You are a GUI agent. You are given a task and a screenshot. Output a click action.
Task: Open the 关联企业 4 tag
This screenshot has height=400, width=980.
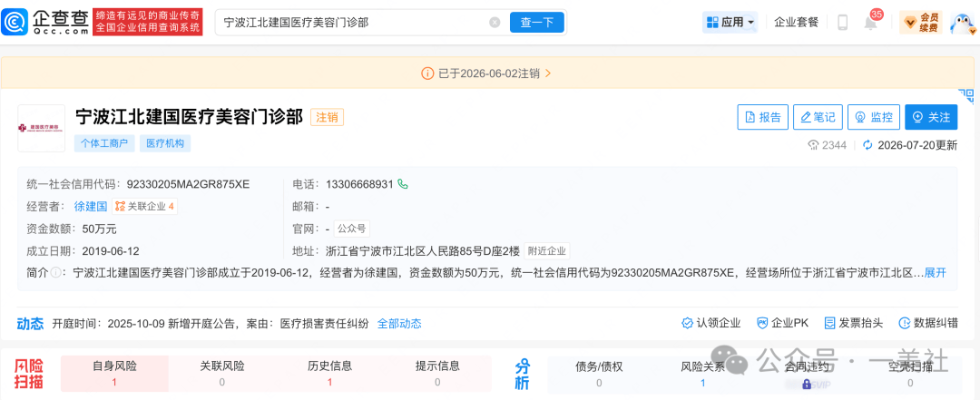tap(144, 206)
